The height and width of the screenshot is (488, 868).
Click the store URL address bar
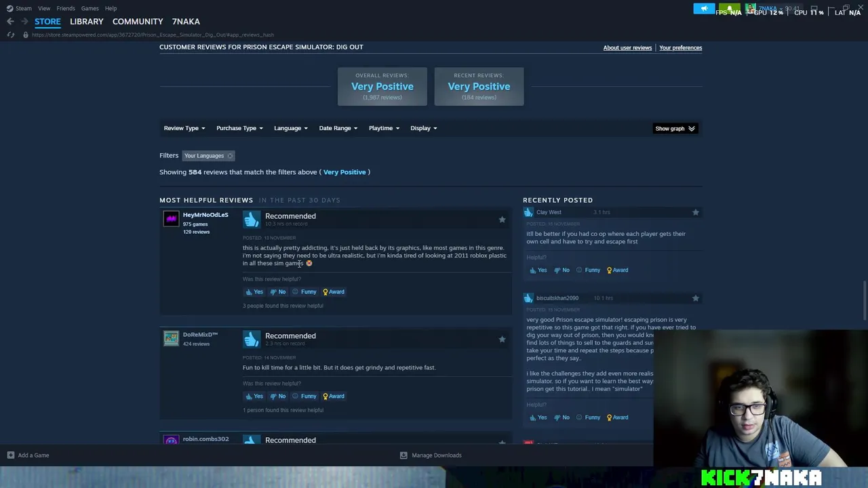click(153, 35)
